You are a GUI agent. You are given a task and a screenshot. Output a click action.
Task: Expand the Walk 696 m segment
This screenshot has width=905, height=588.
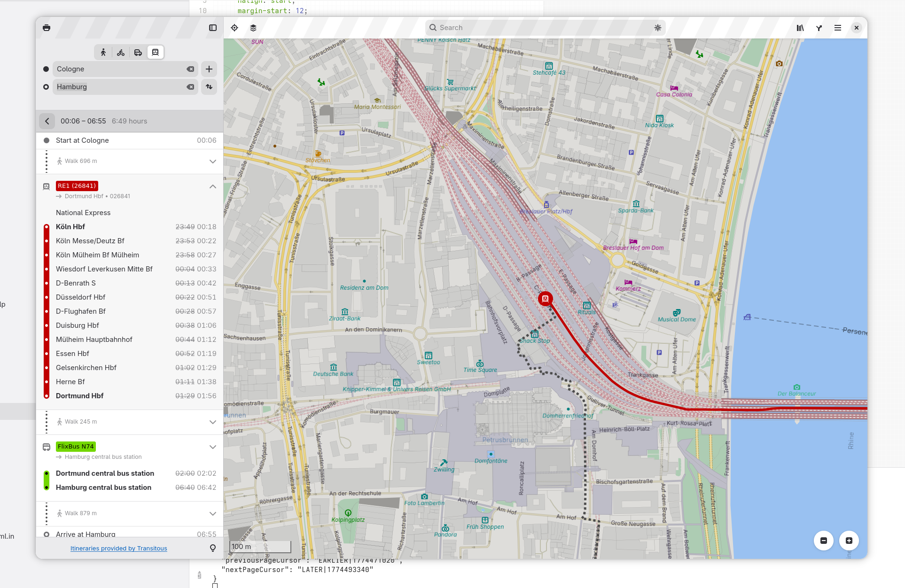tap(213, 161)
